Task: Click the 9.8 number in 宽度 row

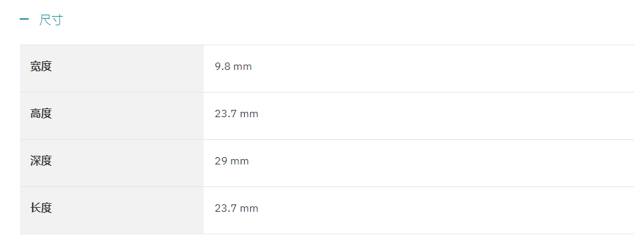Action: (223, 67)
